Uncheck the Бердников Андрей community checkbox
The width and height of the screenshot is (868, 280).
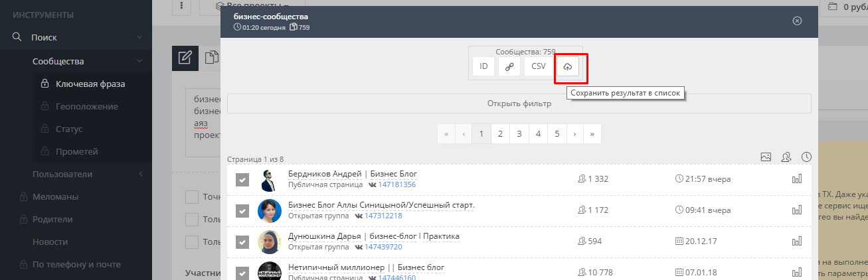(242, 180)
